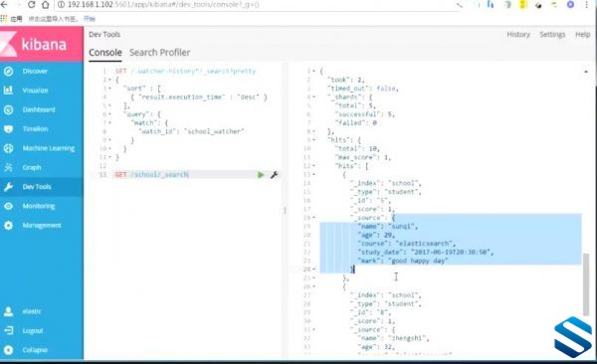Open the console History
The height and width of the screenshot is (364, 597).
(x=518, y=34)
